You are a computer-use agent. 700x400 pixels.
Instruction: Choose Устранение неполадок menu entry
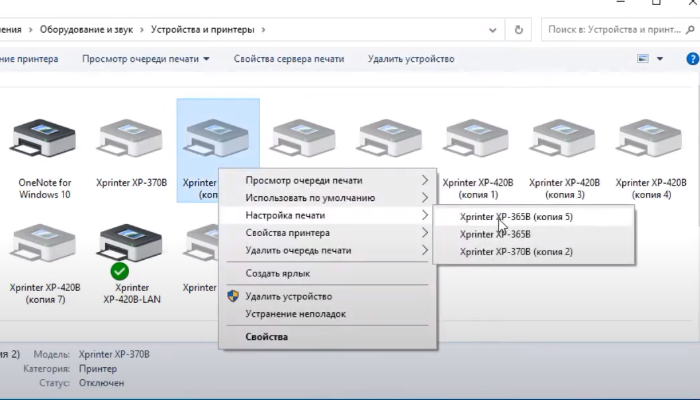[x=327, y=314]
